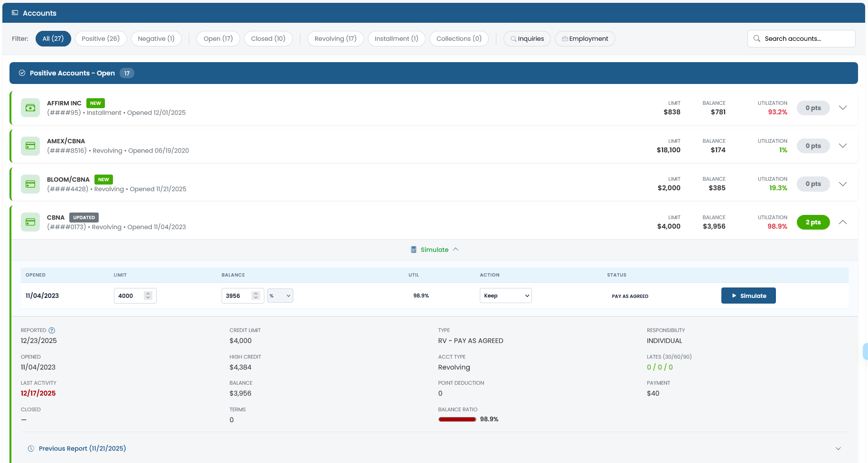Click the question mark icon beside REPORTED
The width and height of the screenshot is (868, 463).
click(52, 330)
